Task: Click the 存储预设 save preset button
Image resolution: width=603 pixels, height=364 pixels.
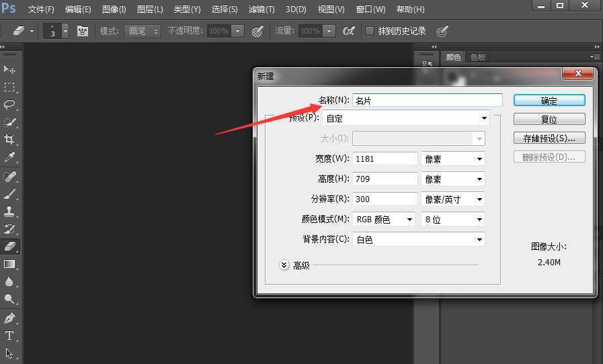Action: (x=549, y=138)
